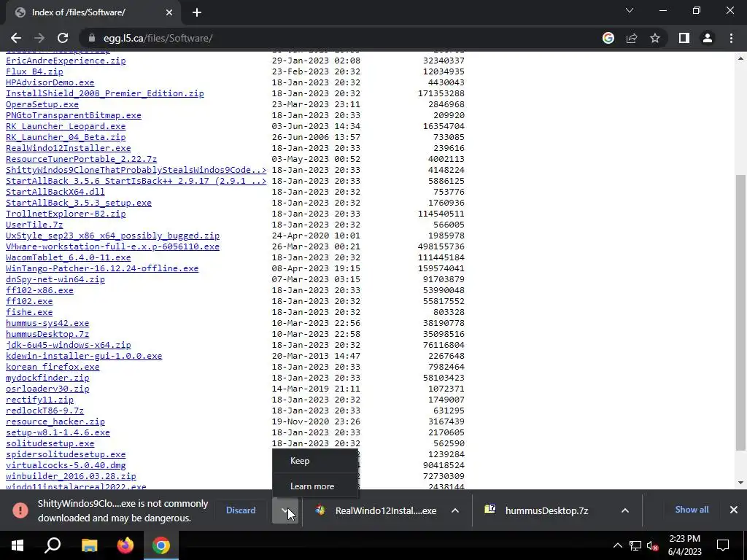Close the Index of /files/Software/ tab
Image resolution: width=747 pixels, height=560 pixels.
169,12
